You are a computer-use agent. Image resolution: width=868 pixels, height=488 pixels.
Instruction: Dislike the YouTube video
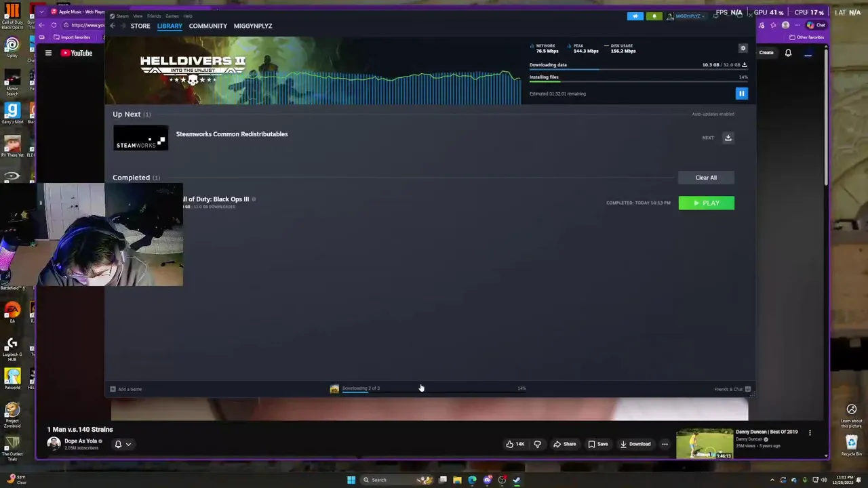tap(537, 444)
